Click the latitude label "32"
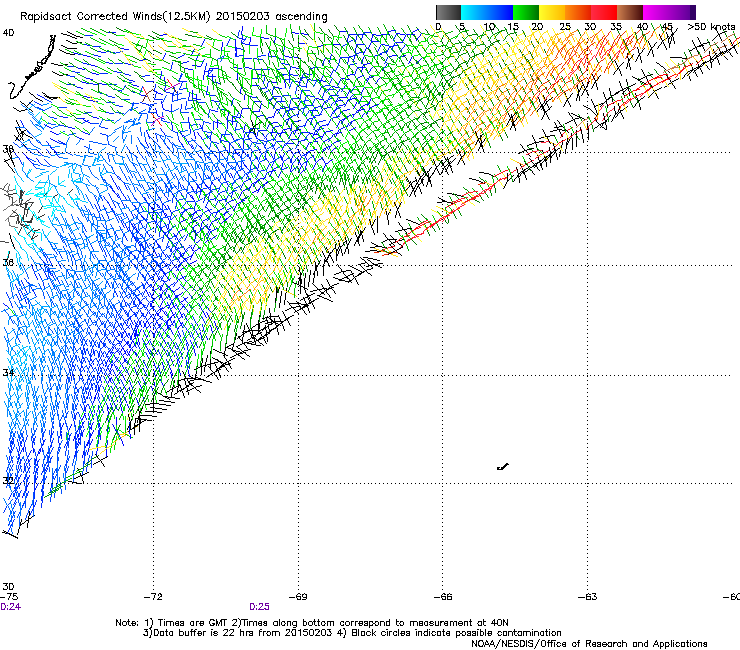This screenshot has height=650, width=740. [x=8, y=481]
